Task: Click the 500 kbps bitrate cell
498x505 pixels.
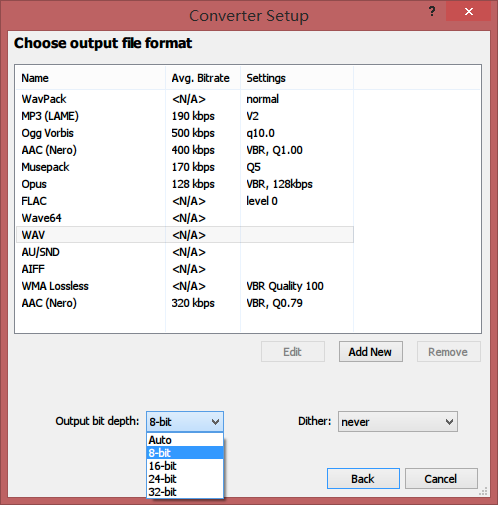Action: point(193,133)
